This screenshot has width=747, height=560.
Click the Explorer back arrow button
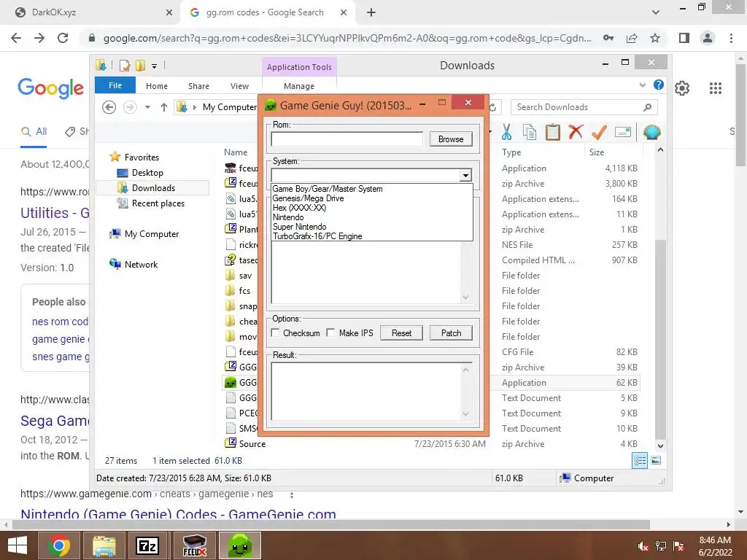[x=109, y=107]
